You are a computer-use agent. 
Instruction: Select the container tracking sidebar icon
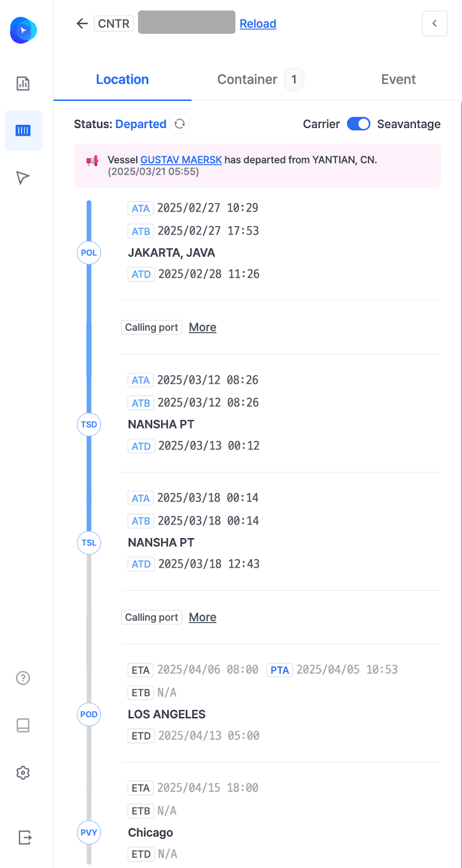coord(23,131)
